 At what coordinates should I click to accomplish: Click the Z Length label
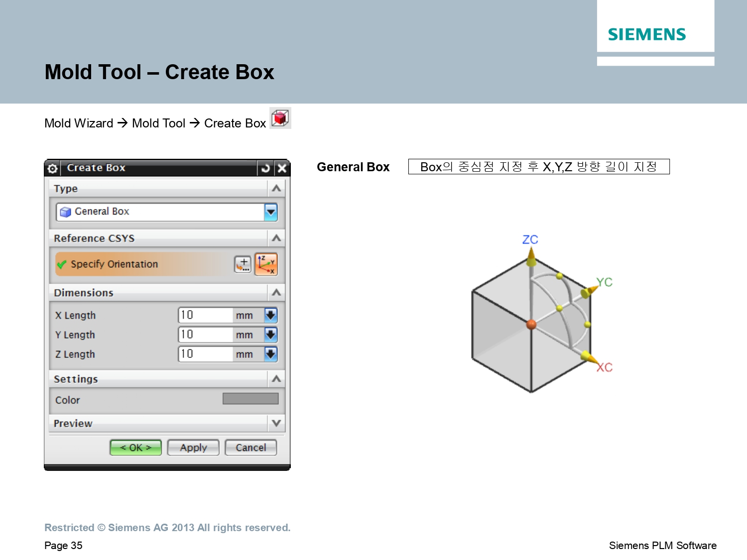(75, 354)
